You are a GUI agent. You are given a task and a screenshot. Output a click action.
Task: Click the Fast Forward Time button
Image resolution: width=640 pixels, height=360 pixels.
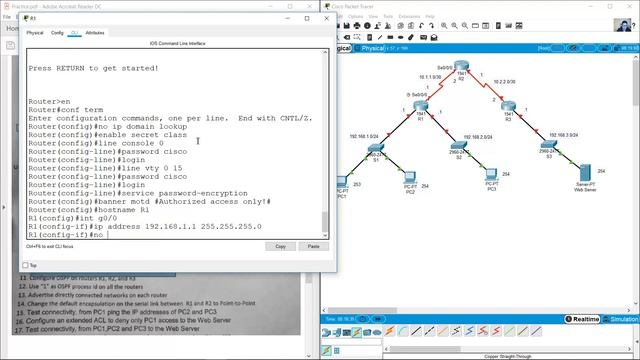tap(378, 319)
